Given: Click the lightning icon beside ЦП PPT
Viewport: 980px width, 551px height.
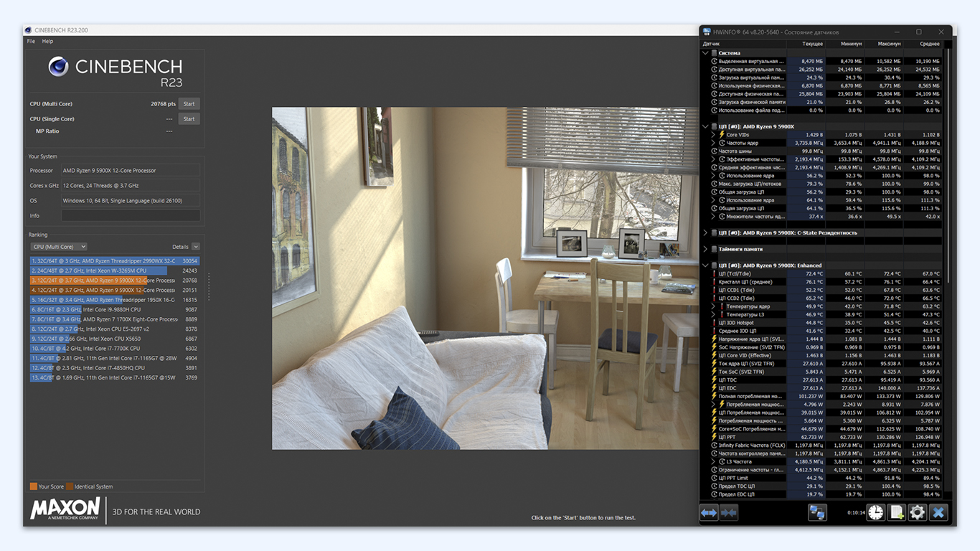Looking at the screenshot, I should [714, 437].
